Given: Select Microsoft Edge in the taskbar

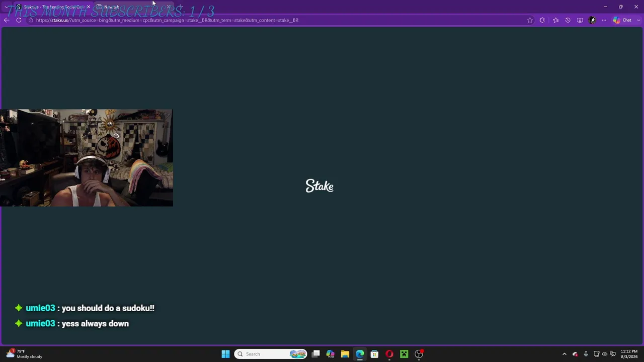Looking at the screenshot, I should click(360, 354).
